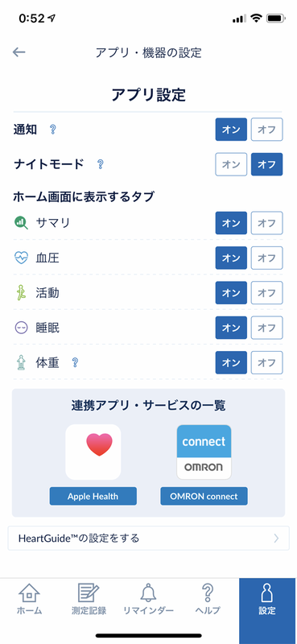
Task: Turn off the 体重 tab with オフ
Action: (x=267, y=363)
